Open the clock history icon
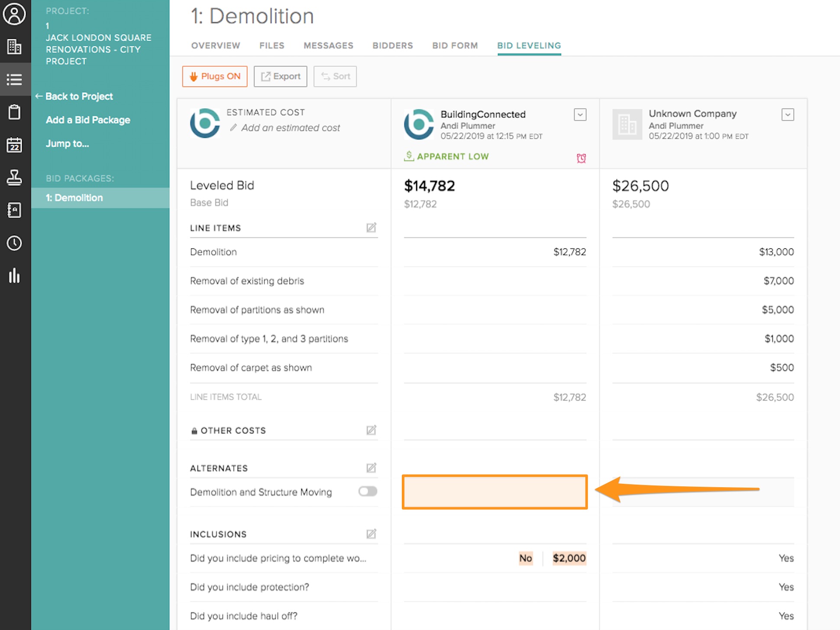 14,243
